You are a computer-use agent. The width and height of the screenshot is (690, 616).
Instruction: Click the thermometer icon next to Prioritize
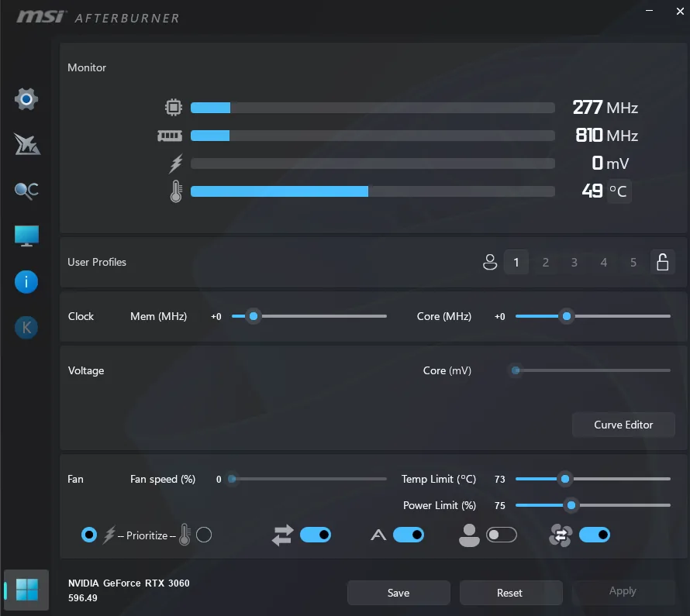(185, 535)
